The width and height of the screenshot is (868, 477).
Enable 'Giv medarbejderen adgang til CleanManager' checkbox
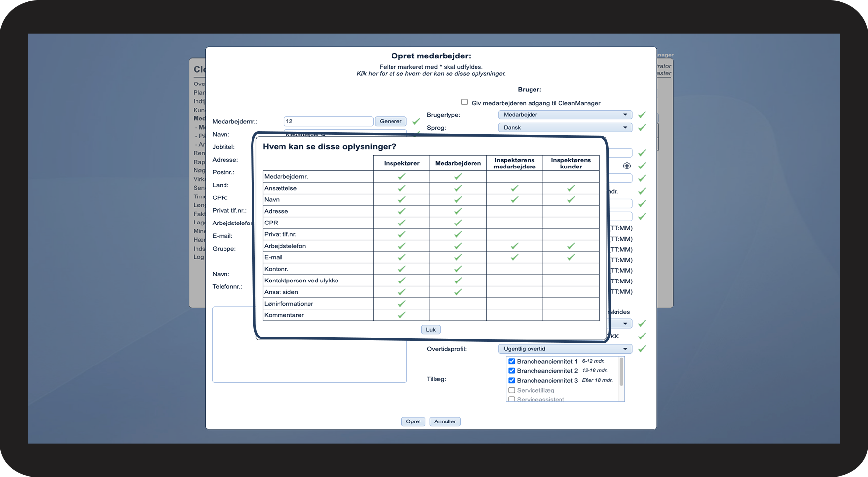coord(464,102)
